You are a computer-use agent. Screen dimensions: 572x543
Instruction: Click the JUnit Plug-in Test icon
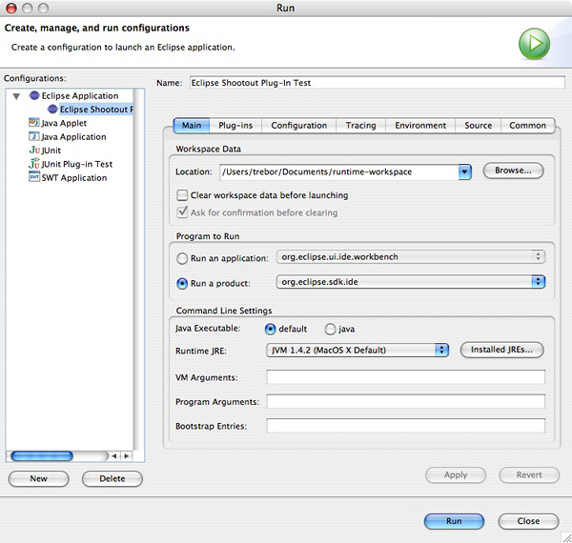tap(34, 163)
